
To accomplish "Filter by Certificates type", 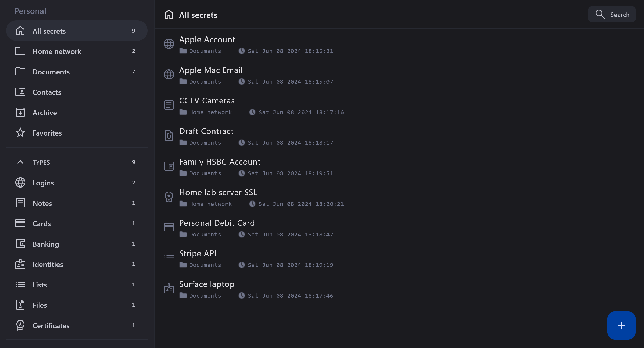I will [x=51, y=326].
